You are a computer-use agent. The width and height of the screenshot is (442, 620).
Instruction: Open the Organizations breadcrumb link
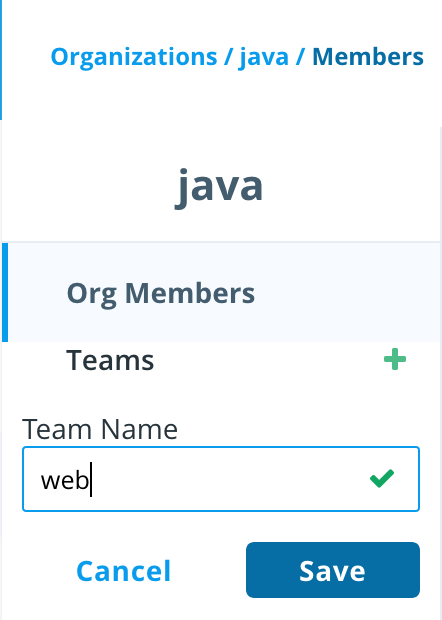(134, 57)
